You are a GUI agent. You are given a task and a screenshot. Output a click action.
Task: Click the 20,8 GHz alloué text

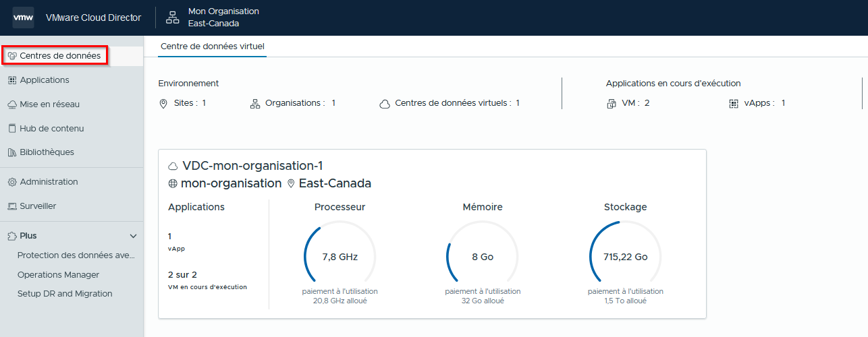click(x=340, y=301)
